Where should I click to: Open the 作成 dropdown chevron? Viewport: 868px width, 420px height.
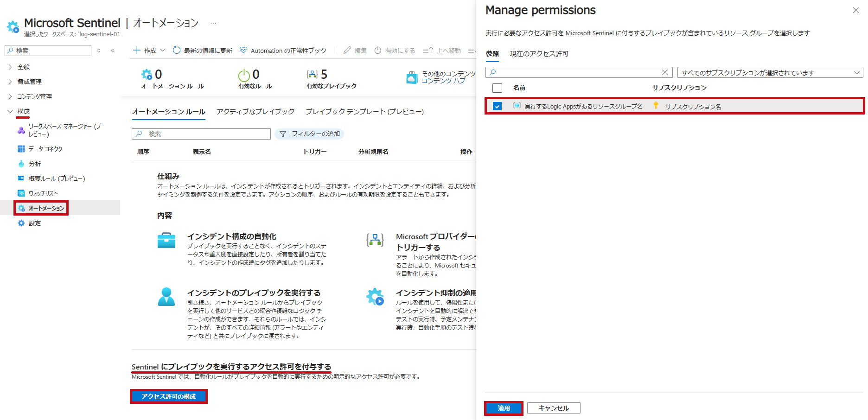coord(163,50)
